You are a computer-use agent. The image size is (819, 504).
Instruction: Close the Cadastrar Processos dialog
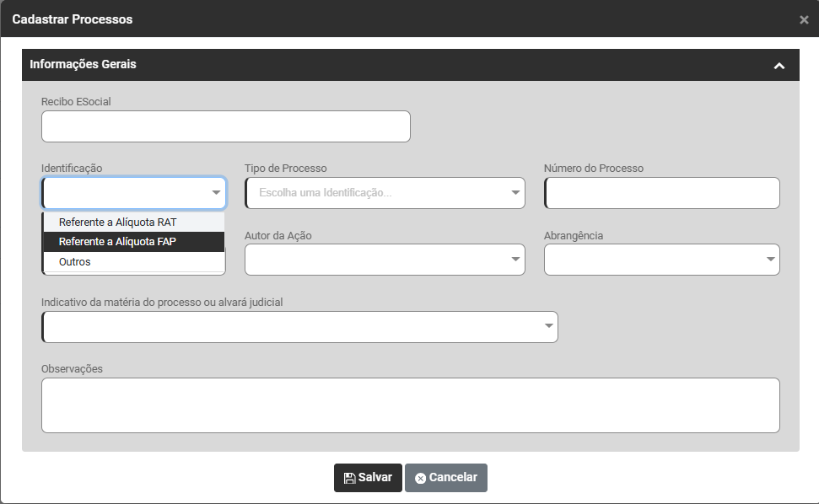804,19
